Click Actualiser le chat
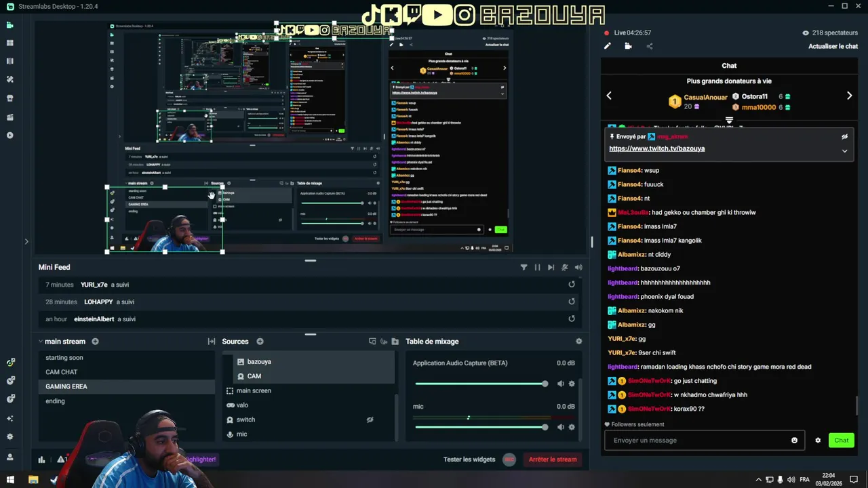868x488 pixels. (833, 46)
